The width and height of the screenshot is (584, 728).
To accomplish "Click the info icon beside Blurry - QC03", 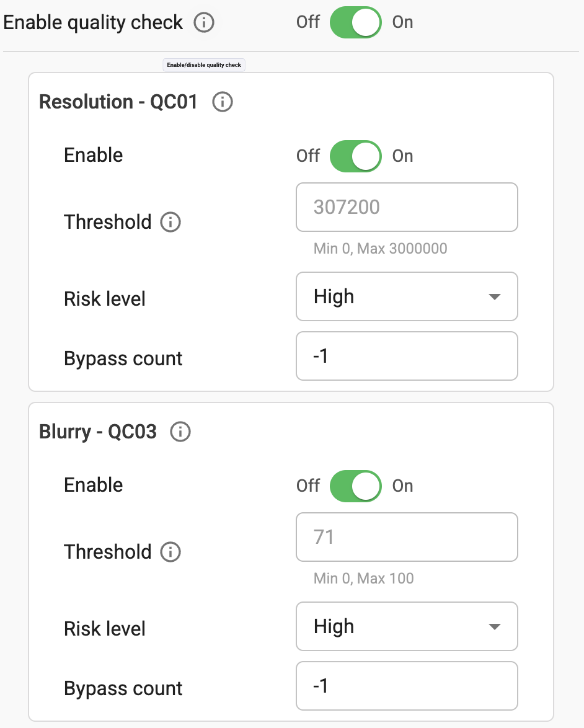I will 180,432.
